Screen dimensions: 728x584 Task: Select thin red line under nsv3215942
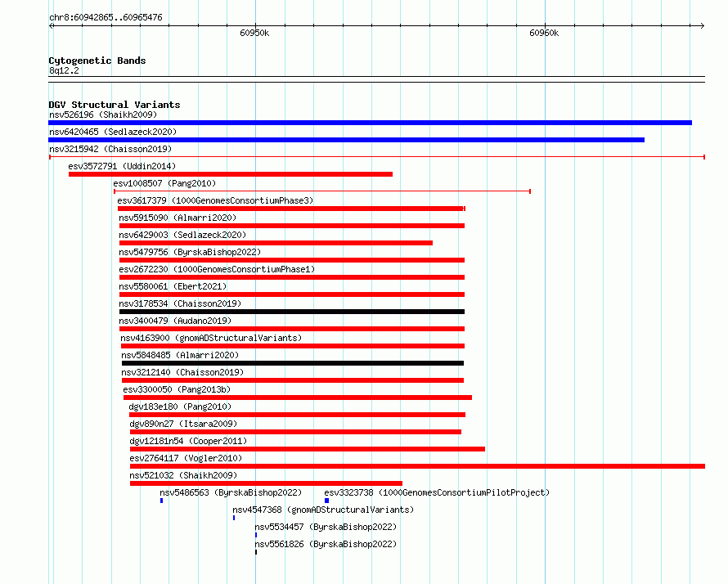click(377, 157)
